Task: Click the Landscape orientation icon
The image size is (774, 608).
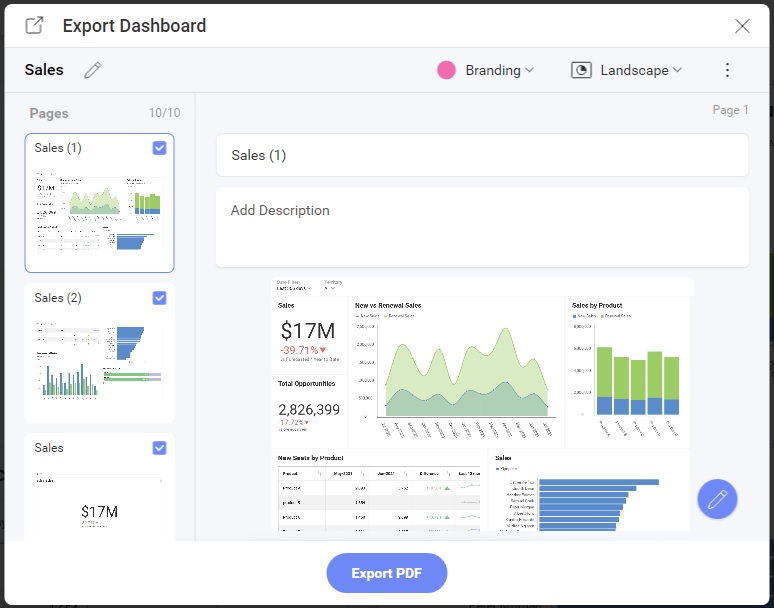Action: click(x=581, y=70)
